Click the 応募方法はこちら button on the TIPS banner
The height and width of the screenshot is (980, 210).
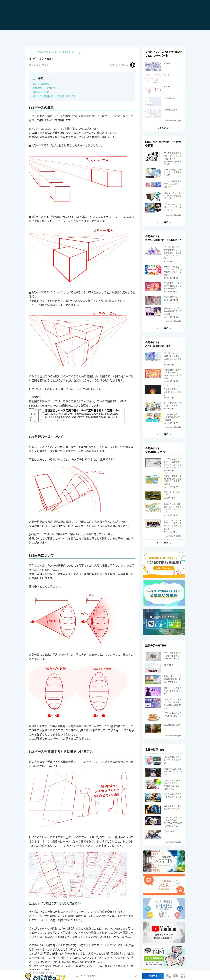point(164,568)
